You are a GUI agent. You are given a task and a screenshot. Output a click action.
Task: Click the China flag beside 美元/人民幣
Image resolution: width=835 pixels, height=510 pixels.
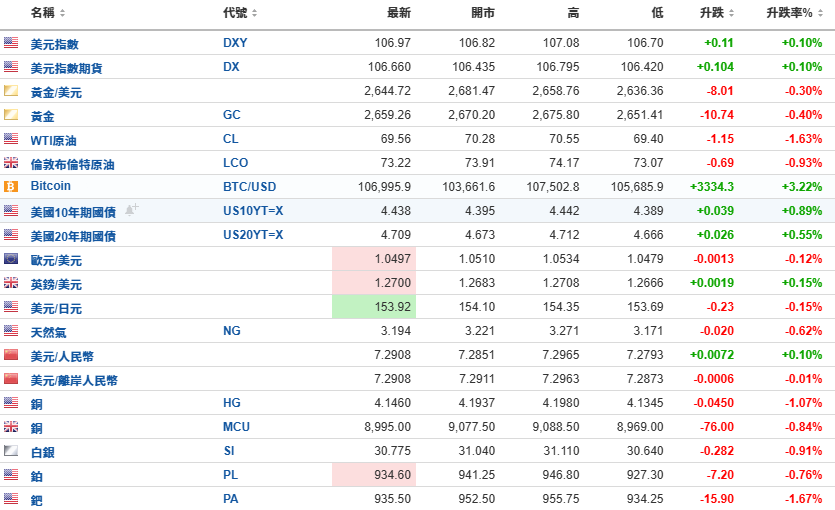point(11,355)
